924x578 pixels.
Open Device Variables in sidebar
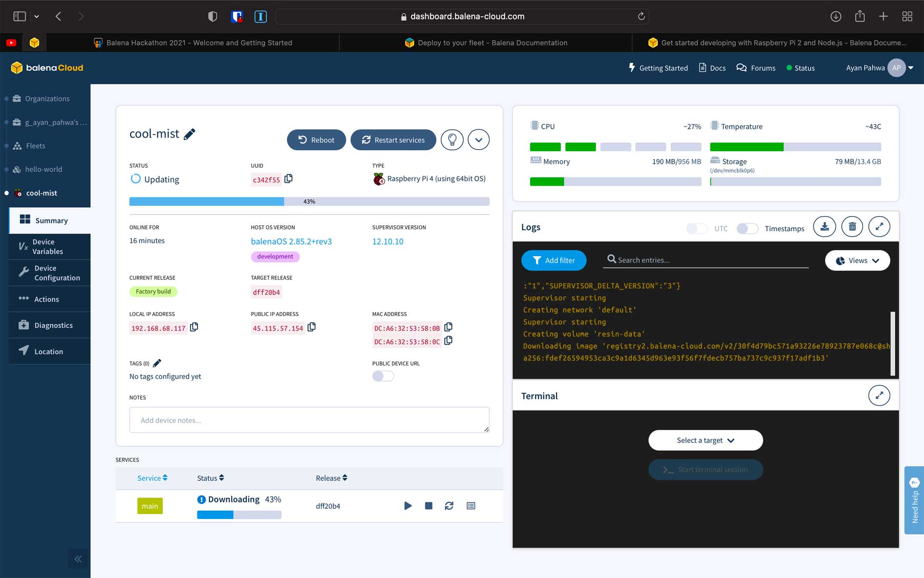click(48, 247)
